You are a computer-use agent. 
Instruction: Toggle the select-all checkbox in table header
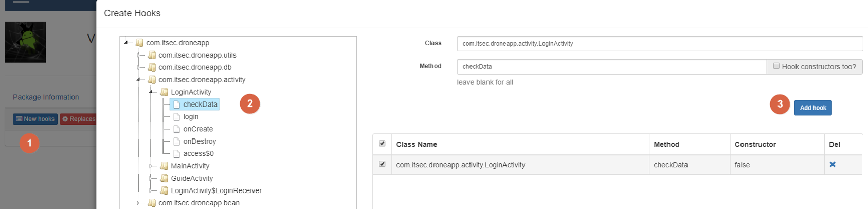(382, 144)
